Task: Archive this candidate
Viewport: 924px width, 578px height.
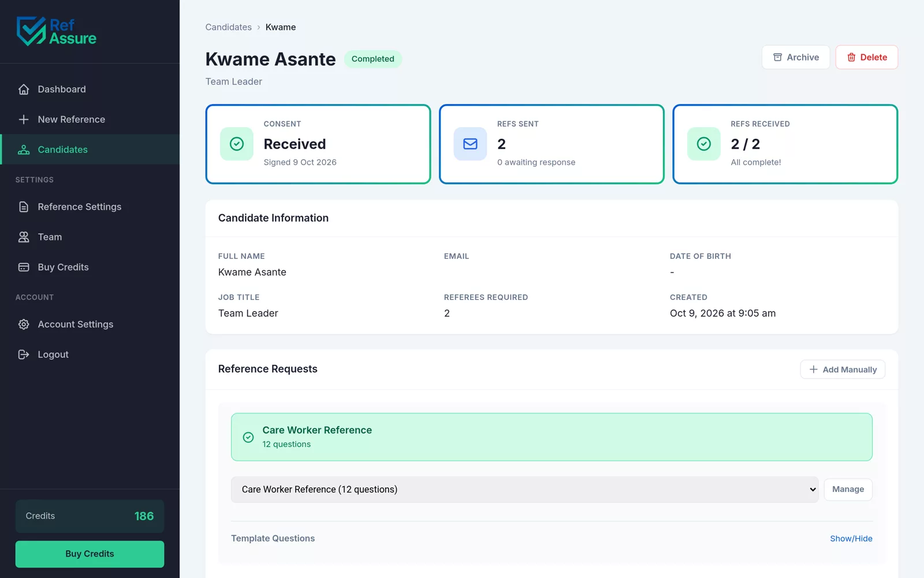Action: coord(796,57)
